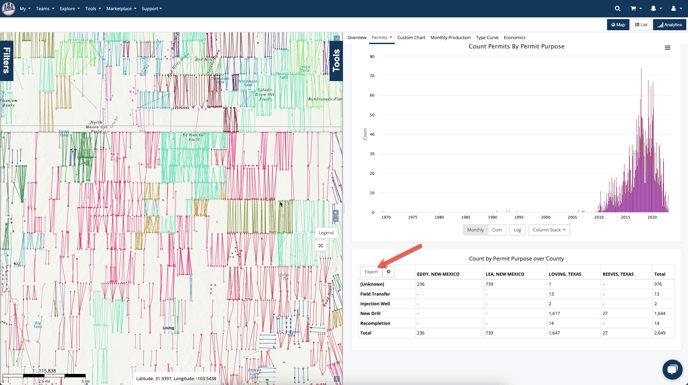
Task: Click the latitude longitude readout on map
Action: point(176,378)
